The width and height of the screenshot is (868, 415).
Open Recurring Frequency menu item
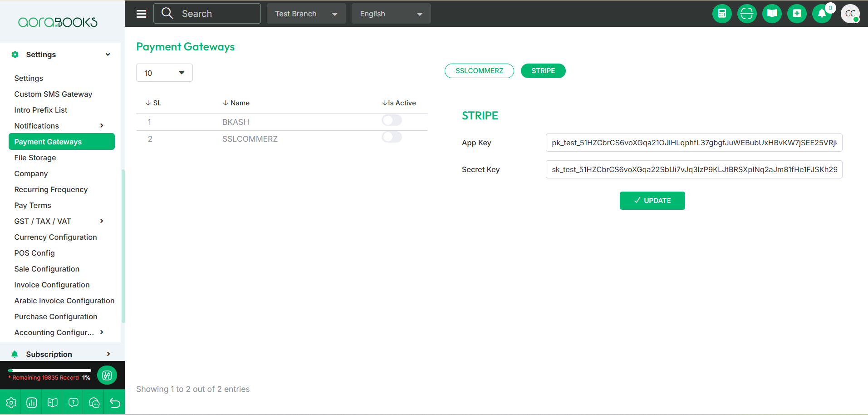[x=51, y=189]
